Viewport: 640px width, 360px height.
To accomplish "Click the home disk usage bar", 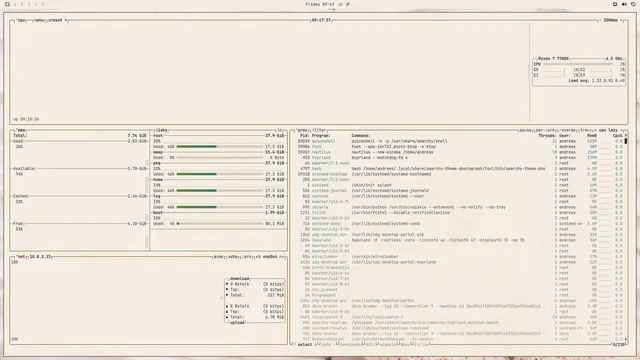I will pyautogui.click(x=220, y=191).
